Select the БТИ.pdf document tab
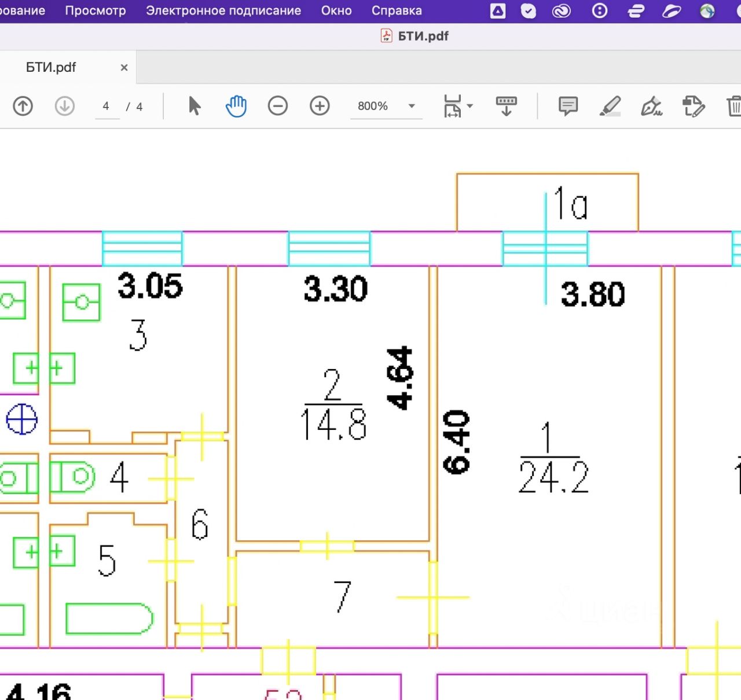 pos(51,68)
